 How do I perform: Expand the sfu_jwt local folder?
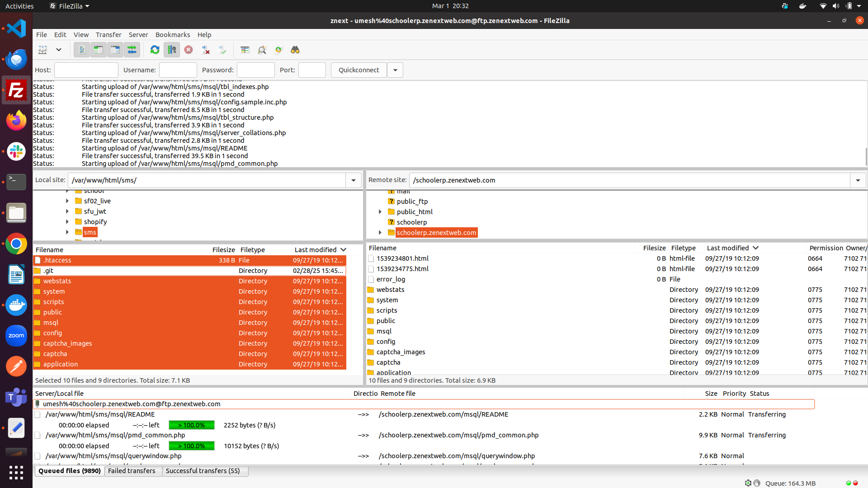67,211
